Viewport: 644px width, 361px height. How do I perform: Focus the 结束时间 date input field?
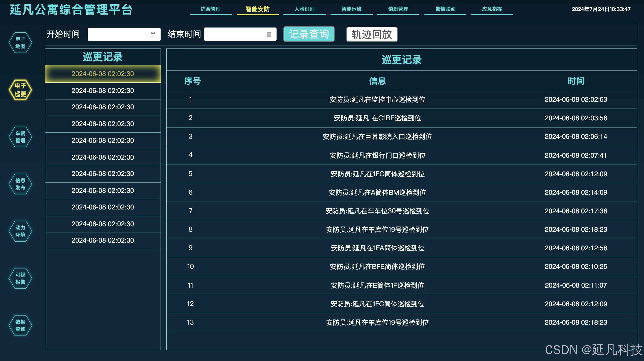pyautogui.click(x=240, y=34)
